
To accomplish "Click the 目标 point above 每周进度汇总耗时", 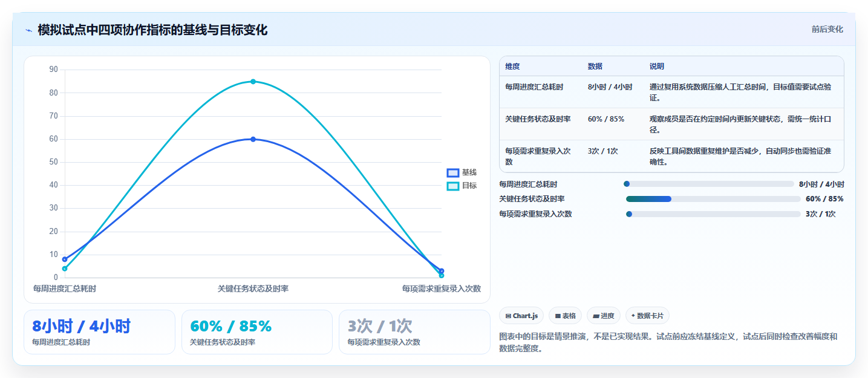I will tap(65, 269).
